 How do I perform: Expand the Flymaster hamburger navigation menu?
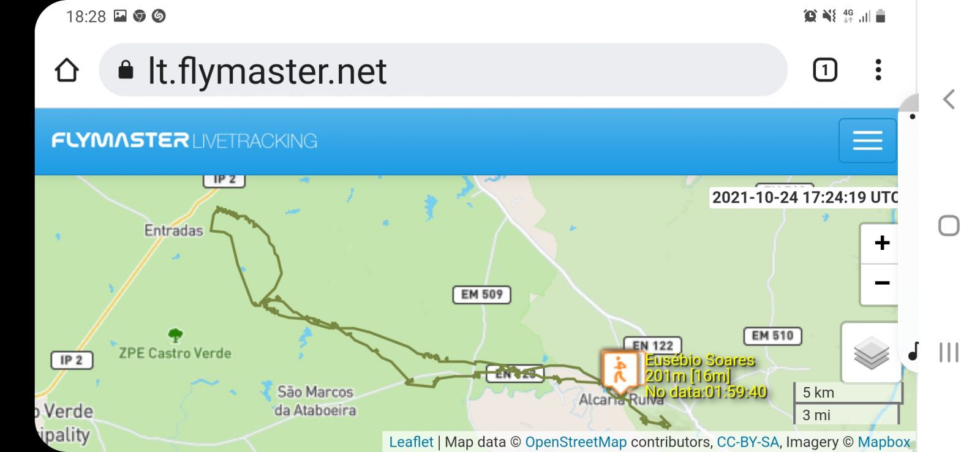867,140
